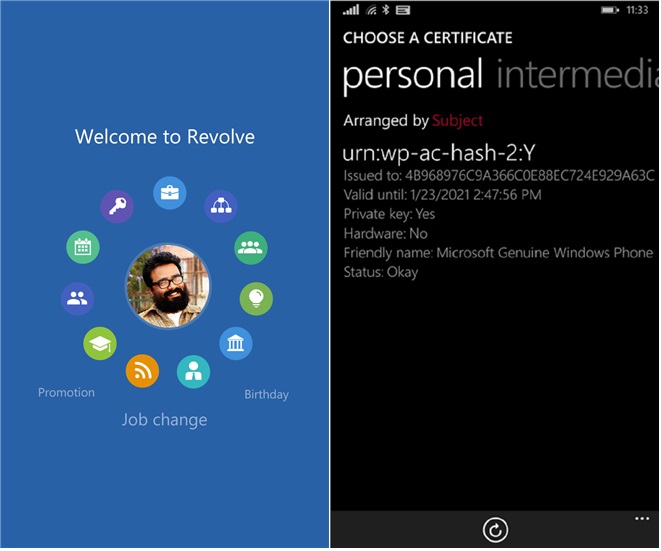Tap the Valid until date line

(442, 195)
